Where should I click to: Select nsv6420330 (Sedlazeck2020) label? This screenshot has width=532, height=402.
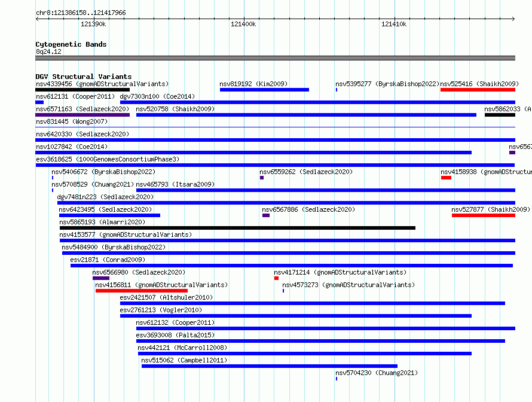point(82,134)
